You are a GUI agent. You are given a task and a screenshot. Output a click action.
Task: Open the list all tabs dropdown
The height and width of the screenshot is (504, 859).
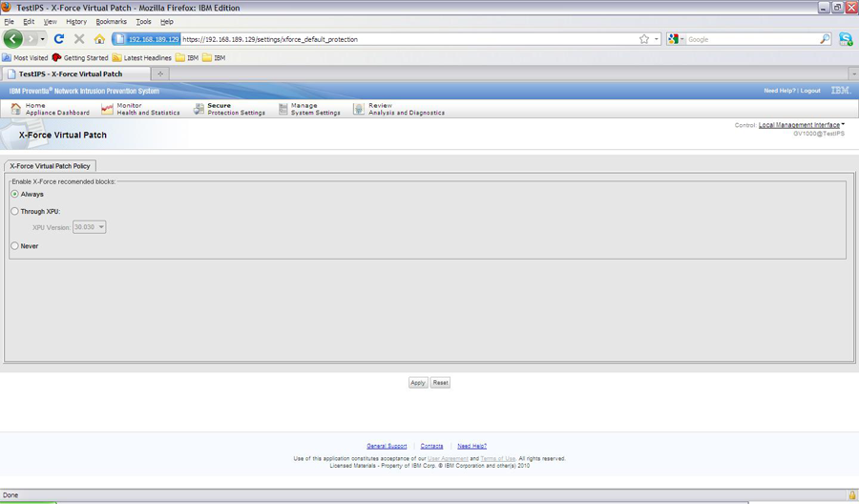click(x=853, y=73)
